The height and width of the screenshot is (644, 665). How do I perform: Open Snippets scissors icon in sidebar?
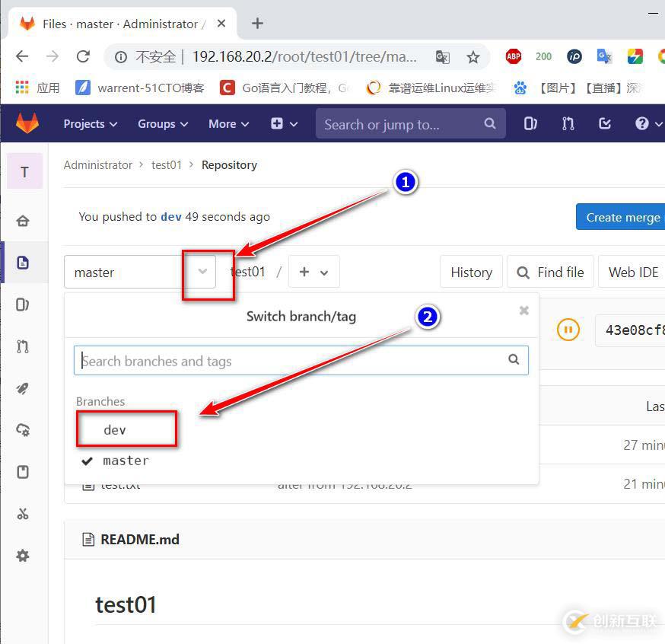pos(23,514)
